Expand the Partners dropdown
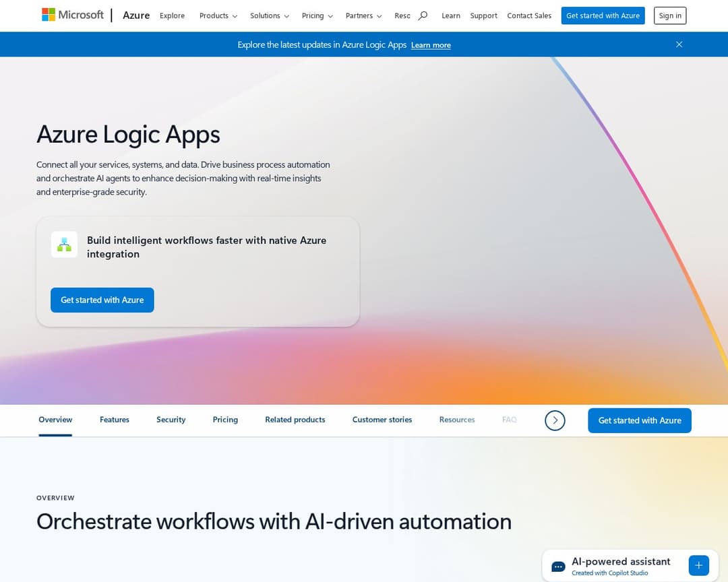The width and height of the screenshot is (728, 582). 363,15
